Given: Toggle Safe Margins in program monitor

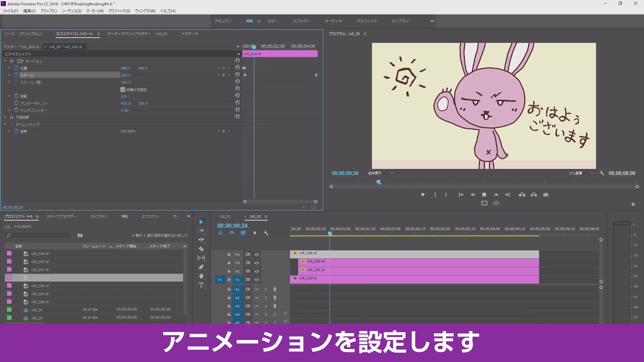Looking at the screenshot, I should click(x=484, y=203).
